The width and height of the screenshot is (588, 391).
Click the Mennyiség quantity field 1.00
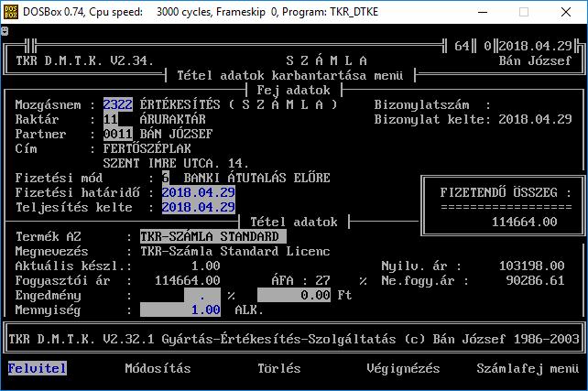(x=180, y=310)
